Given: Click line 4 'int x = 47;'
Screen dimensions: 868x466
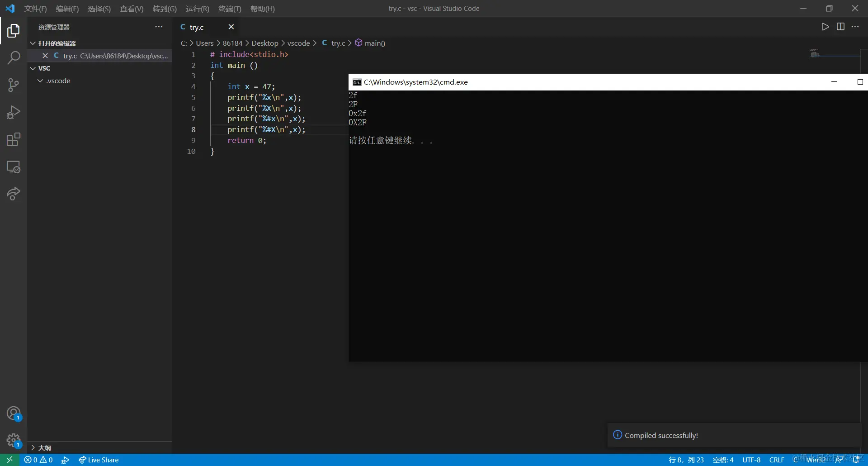Looking at the screenshot, I should (251, 86).
